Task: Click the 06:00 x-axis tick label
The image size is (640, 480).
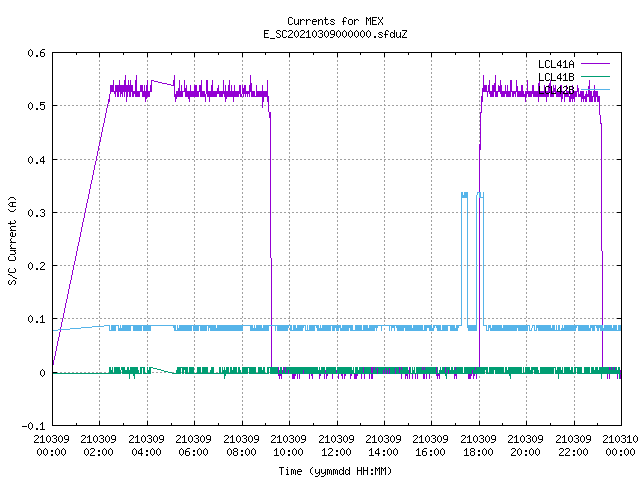Action: pos(193,452)
